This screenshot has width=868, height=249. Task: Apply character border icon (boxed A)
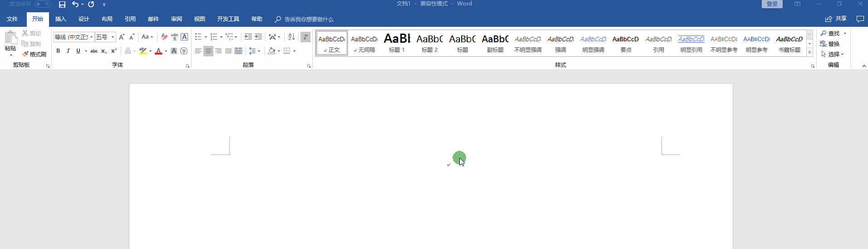tap(184, 37)
